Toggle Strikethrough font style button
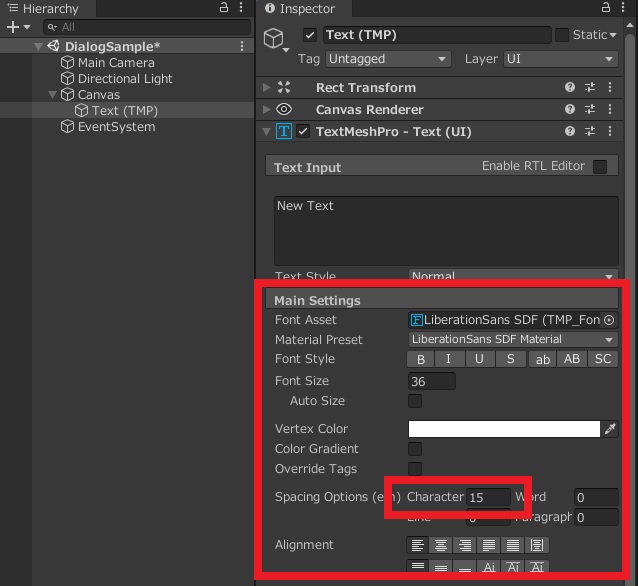The width and height of the screenshot is (638, 586). point(511,359)
